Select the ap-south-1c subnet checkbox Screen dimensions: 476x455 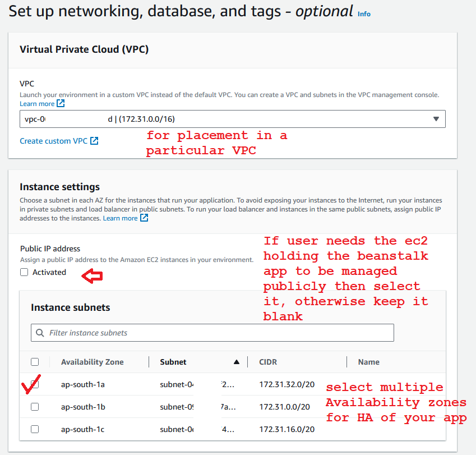(35, 429)
